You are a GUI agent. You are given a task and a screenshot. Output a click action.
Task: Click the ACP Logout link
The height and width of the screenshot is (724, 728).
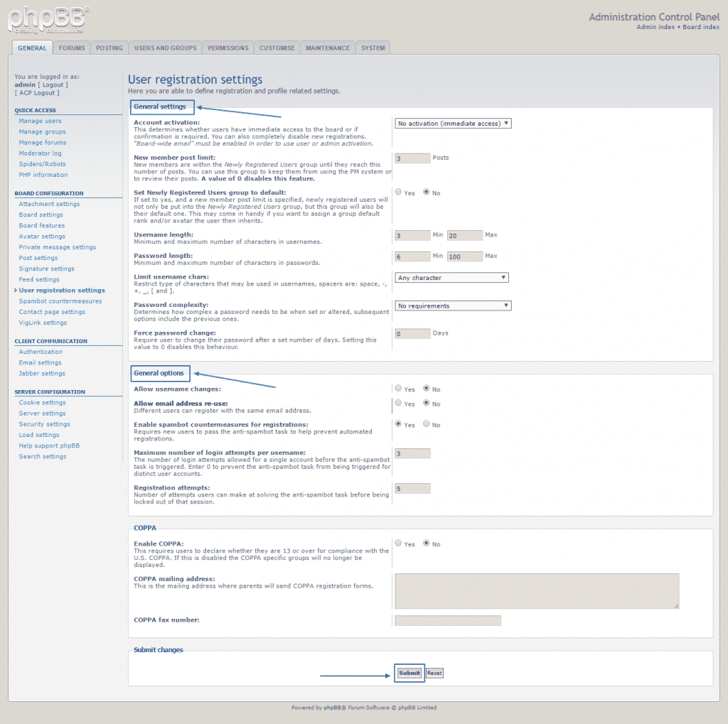(38, 93)
